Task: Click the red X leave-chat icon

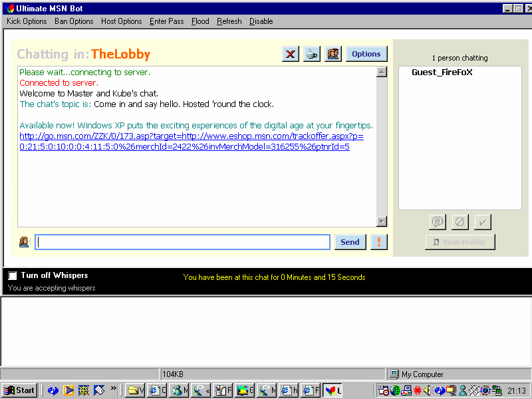Action: point(291,54)
